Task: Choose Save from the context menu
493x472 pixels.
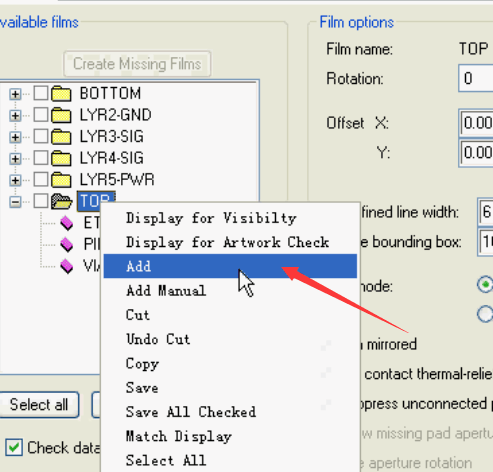Action: tap(230, 388)
